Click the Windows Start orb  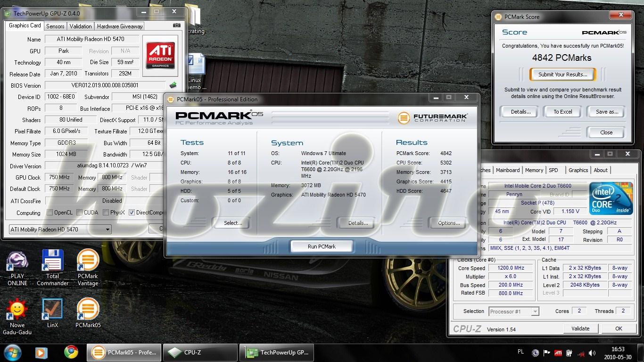pos(13,352)
